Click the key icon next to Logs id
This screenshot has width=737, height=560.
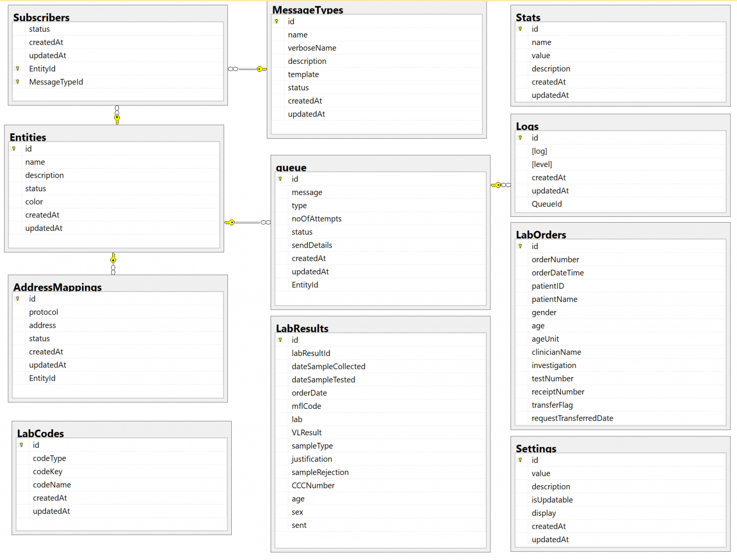pyautogui.click(x=521, y=138)
